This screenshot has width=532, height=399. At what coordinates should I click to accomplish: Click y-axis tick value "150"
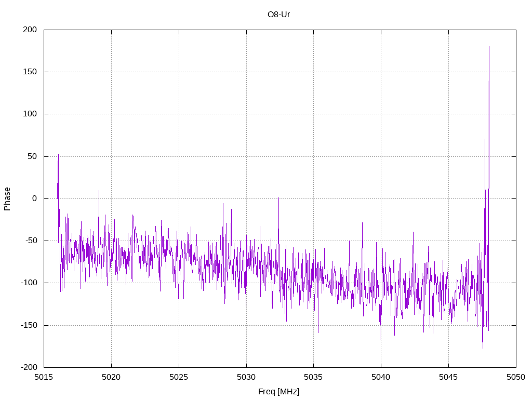pyautogui.click(x=30, y=72)
